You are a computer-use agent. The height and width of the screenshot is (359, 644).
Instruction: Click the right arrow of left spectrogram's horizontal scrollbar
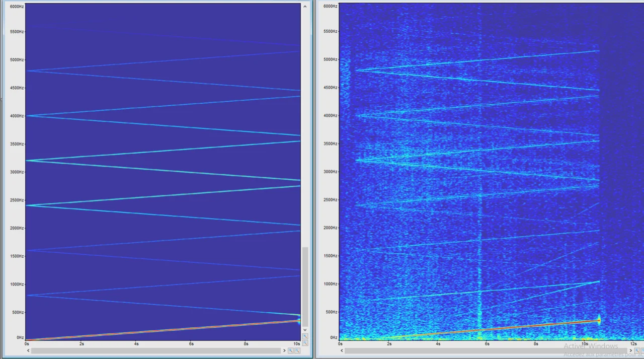pyautogui.click(x=284, y=350)
